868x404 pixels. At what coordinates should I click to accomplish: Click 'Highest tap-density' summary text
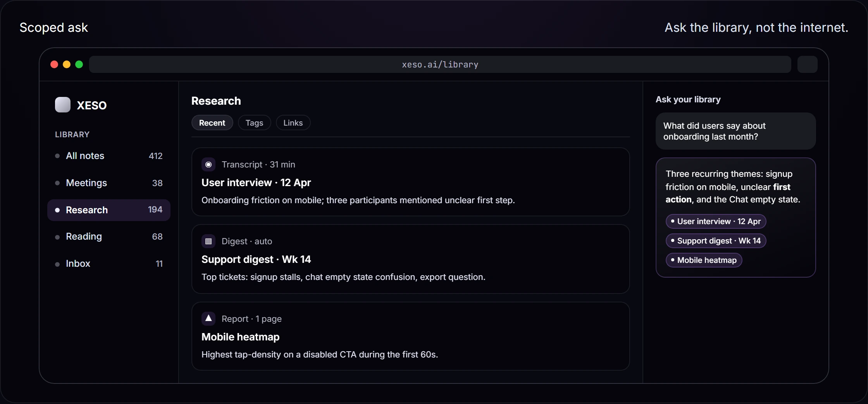coord(320,354)
